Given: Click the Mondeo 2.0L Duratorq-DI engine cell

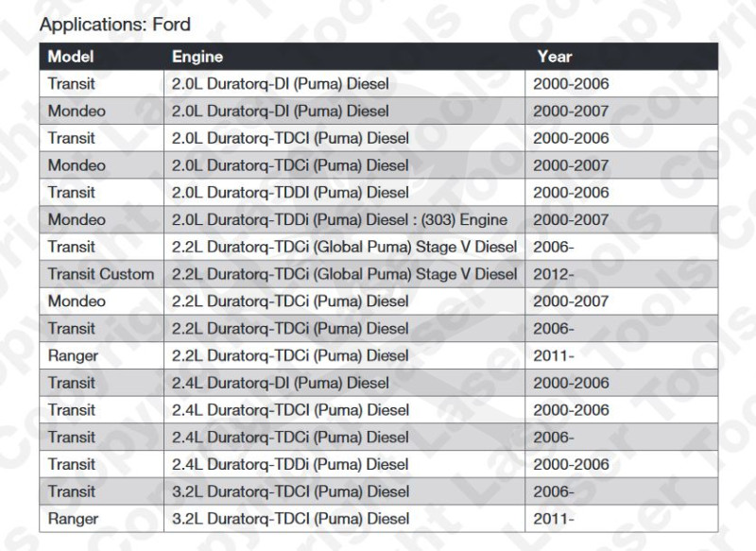Looking at the screenshot, I should [344, 111].
